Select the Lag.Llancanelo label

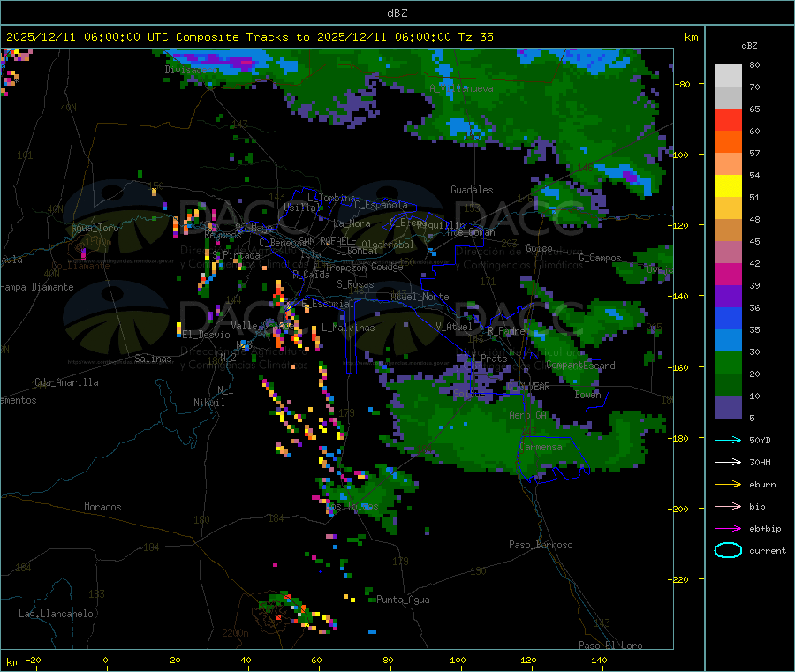(x=57, y=614)
